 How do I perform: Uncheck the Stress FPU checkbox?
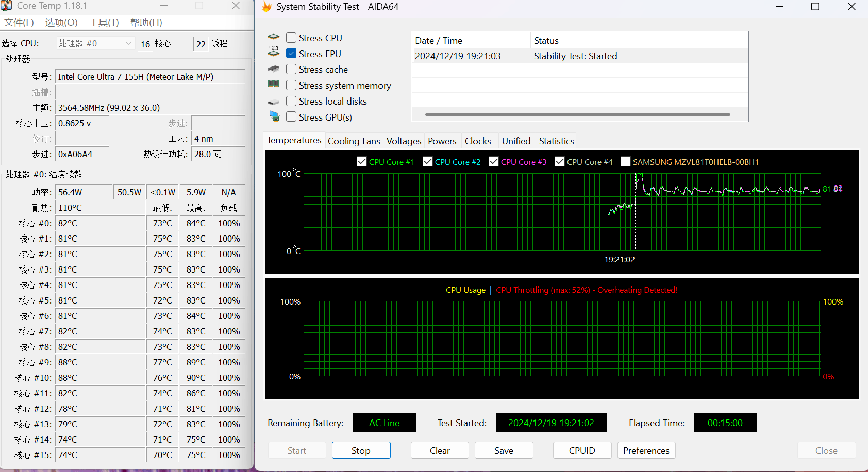(291, 54)
